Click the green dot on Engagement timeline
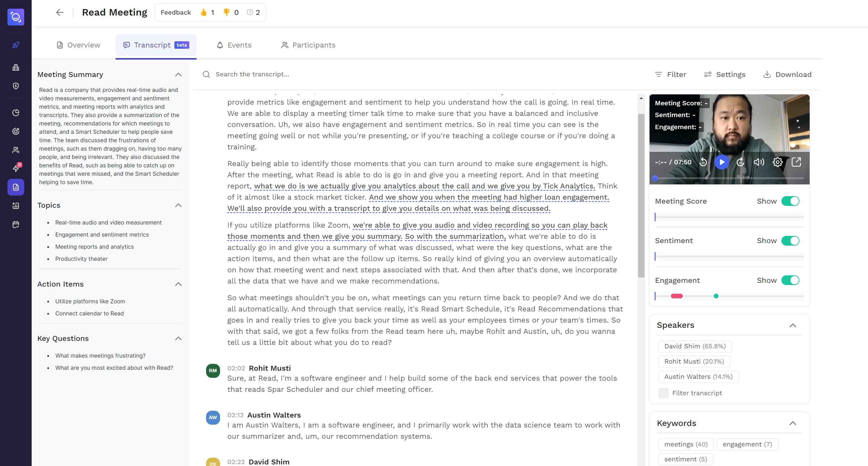The height and width of the screenshot is (466, 868). 716,296
